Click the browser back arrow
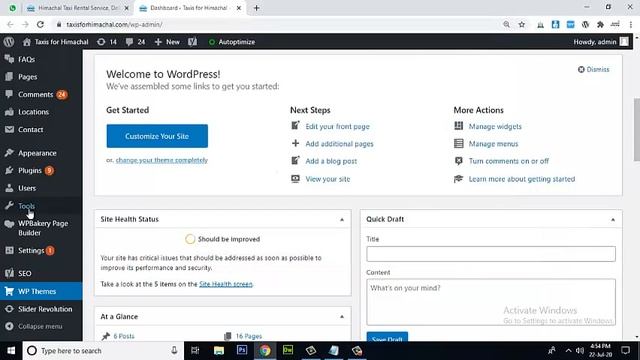The width and height of the screenshot is (640, 360). point(10,24)
